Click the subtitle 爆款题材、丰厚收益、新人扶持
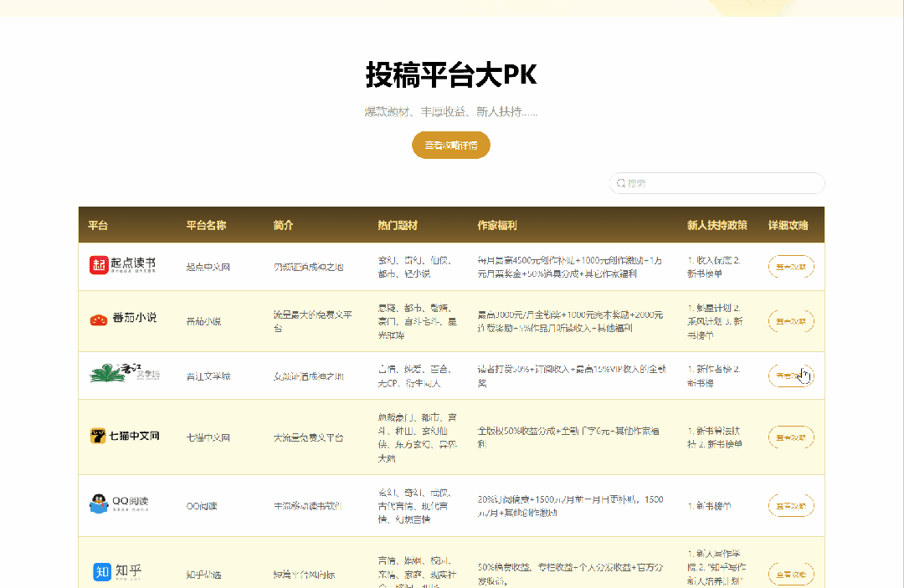Image resolution: width=904 pixels, height=588 pixels. [451, 112]
